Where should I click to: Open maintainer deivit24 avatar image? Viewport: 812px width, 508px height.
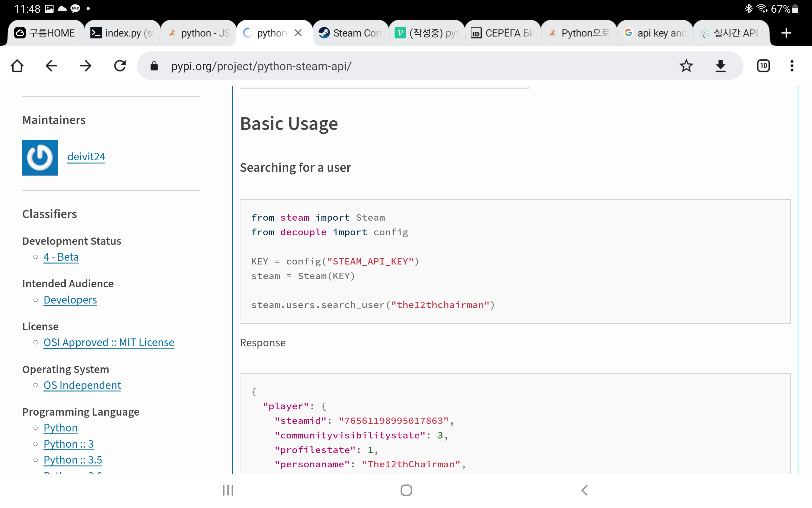click(40, 157)
